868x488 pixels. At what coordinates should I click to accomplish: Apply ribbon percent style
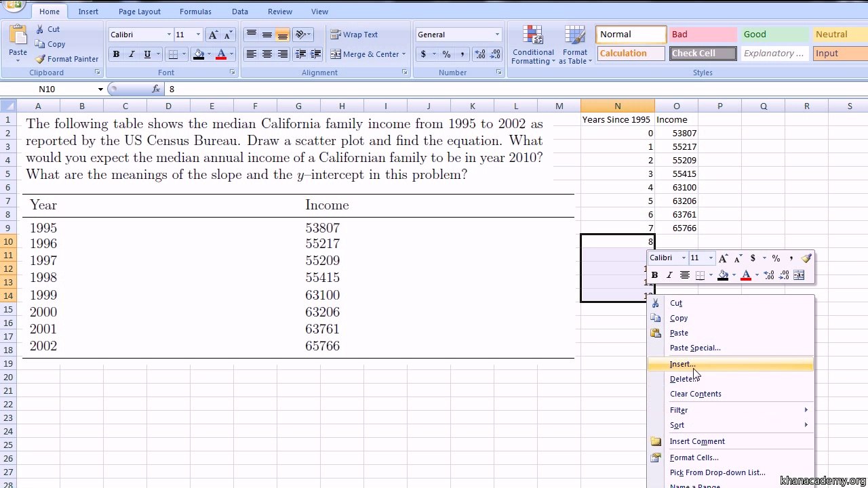tap(446, 54)
